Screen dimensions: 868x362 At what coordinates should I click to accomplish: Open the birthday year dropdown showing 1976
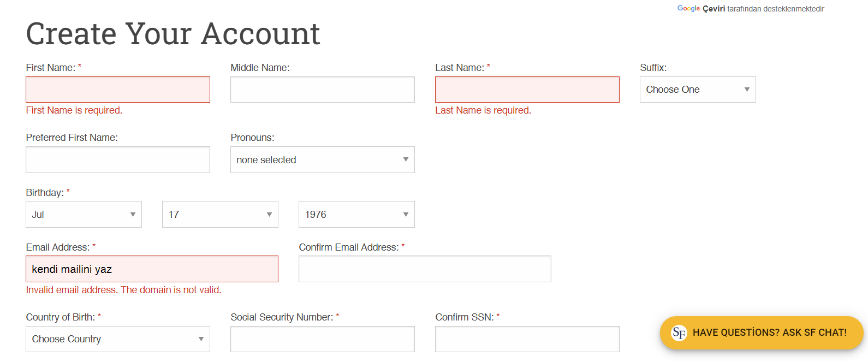356,215
